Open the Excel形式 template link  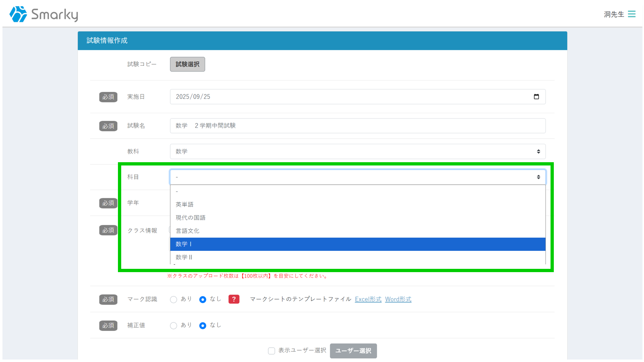368,299
